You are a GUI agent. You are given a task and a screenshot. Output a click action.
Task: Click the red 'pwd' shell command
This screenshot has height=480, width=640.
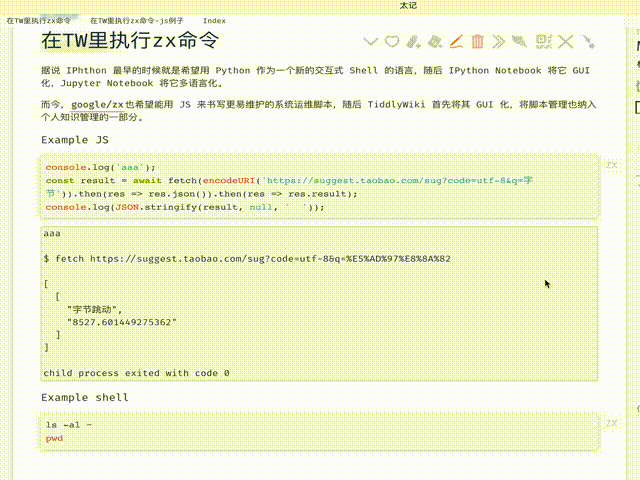54,438
